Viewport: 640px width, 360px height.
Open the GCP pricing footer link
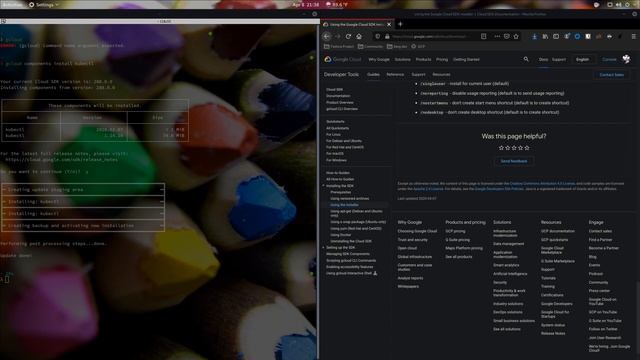[x=455, y=231]
